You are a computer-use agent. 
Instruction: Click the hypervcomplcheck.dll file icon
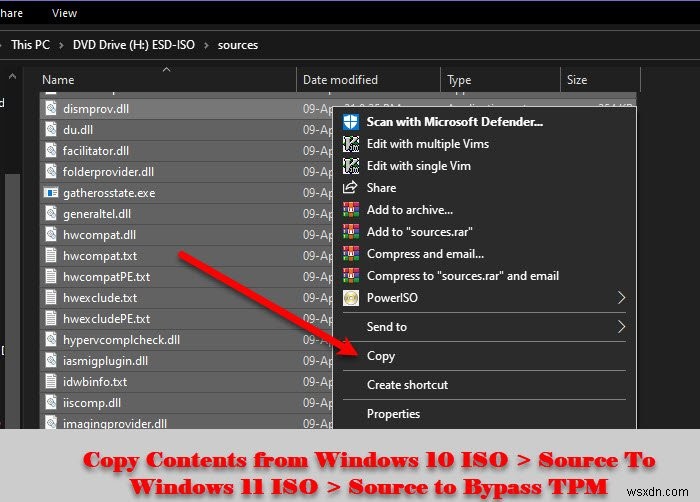[x=51, y=339]
